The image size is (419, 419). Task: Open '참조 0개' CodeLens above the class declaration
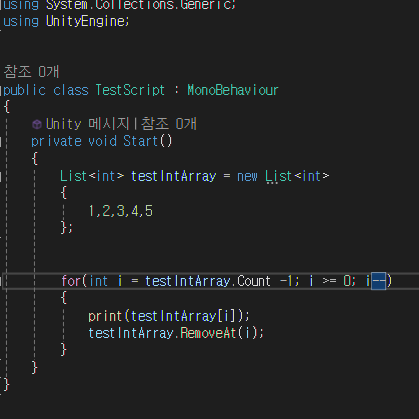[x=31, y=72]
